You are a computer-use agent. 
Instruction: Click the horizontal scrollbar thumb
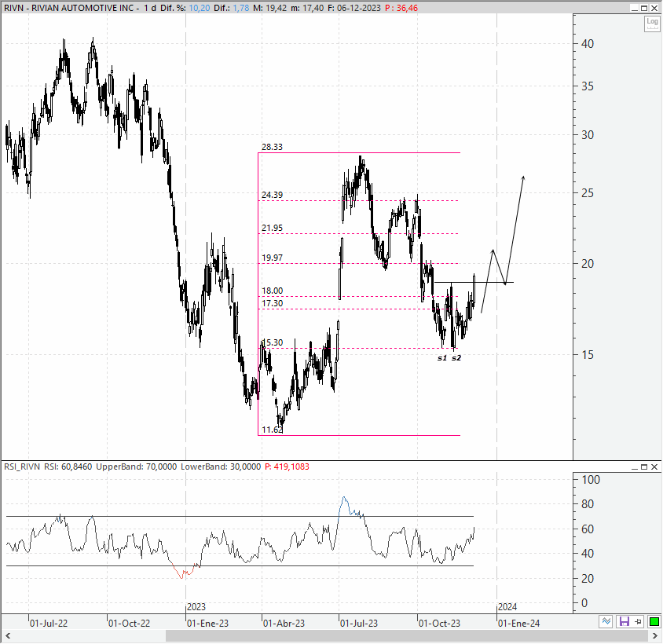pyautogui.click(x=406, y=635)
